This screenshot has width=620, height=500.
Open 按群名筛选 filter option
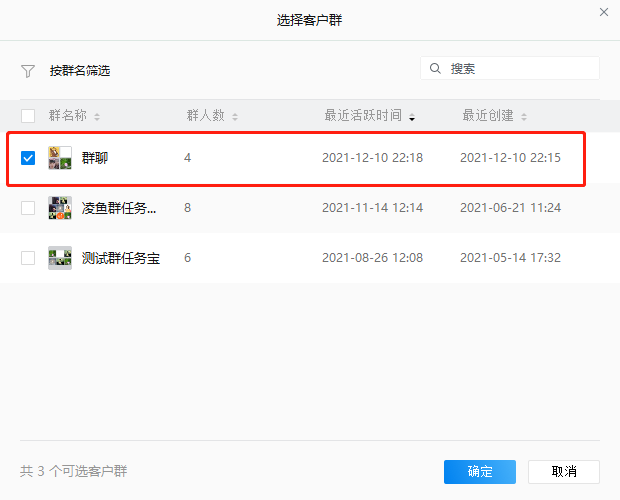pyautogui.click(x=80, y=71)
